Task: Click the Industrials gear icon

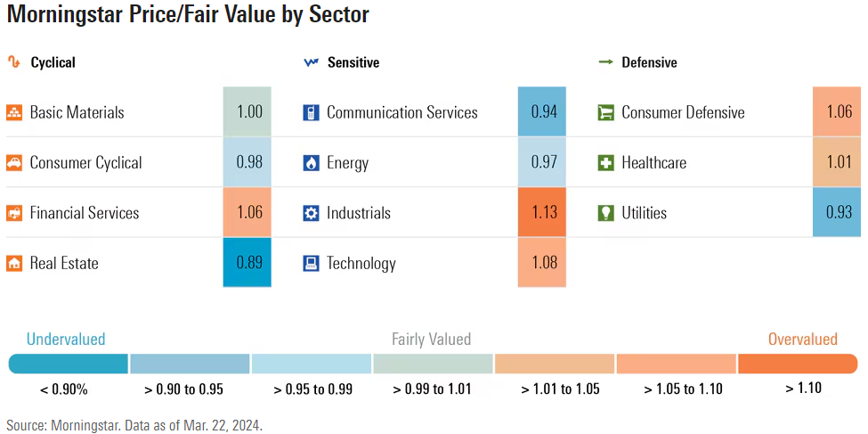Action: click(311, 213)
